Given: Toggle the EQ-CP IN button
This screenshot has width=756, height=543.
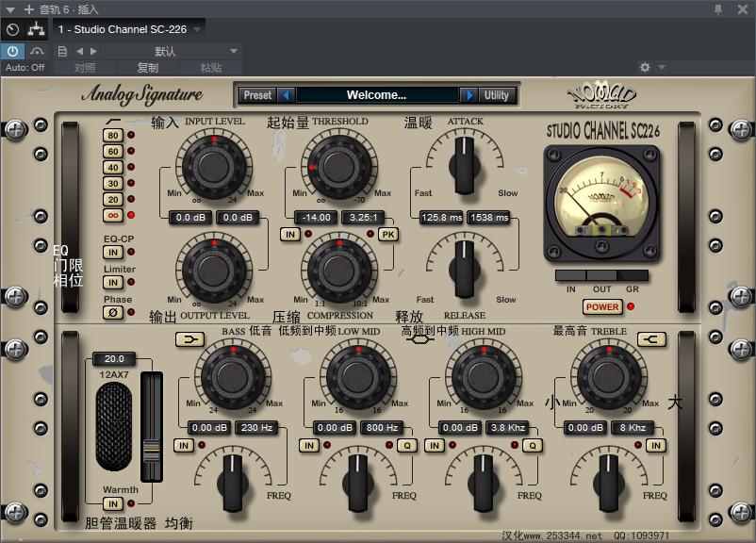Looking at the screenshot, I should click(113, 253).
